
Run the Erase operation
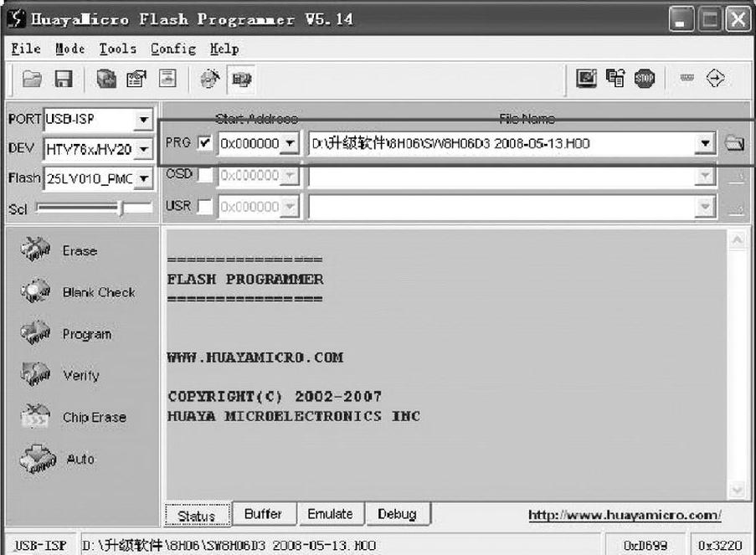click(59, 250)
